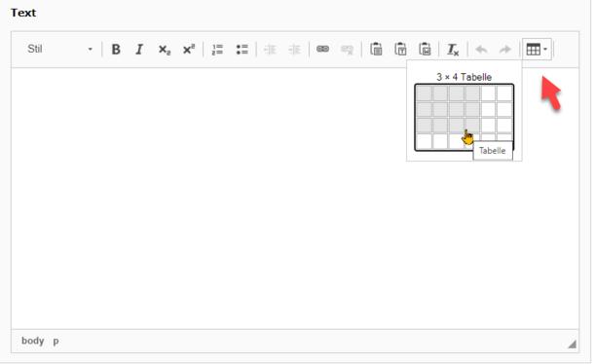Insert a bulleted list
This screenshot has width=594, height=364.
pyautogui.click(x=242, y=50)
